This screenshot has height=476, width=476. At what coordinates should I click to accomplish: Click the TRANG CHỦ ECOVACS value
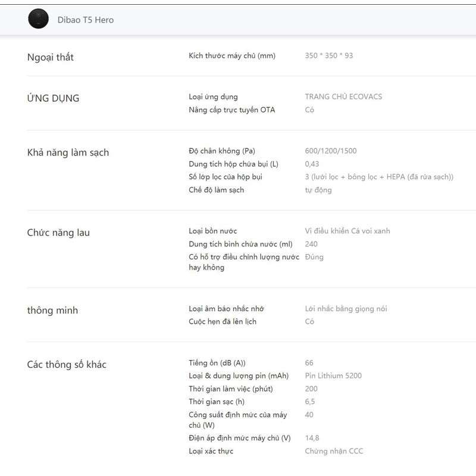(x=343, y=97)
